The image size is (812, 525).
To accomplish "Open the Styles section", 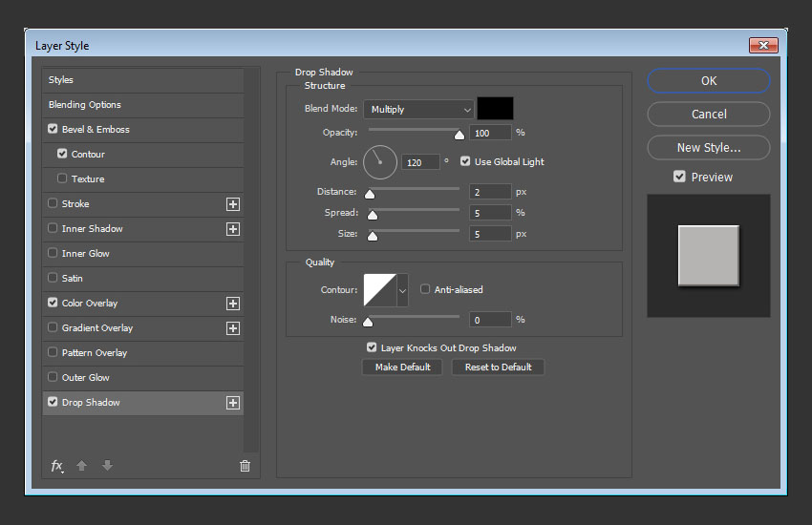I will tap(143, 80).
